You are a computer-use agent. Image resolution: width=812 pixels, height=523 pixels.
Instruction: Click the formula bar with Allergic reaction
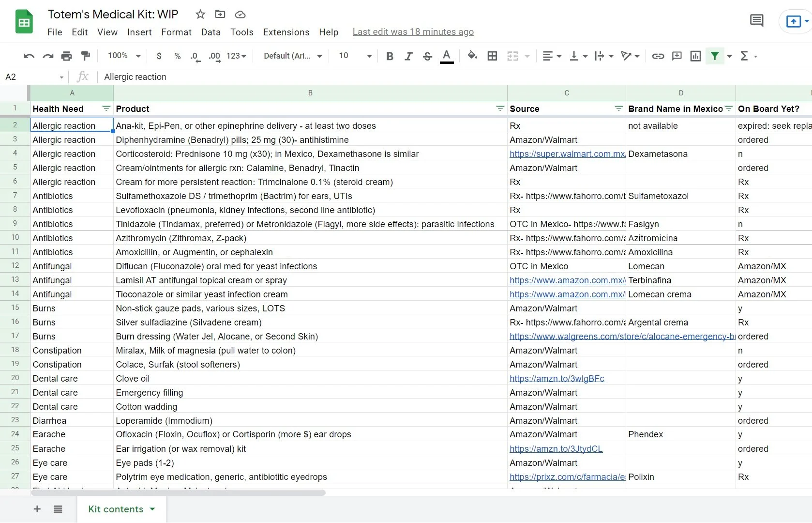(x=455, y=77)
